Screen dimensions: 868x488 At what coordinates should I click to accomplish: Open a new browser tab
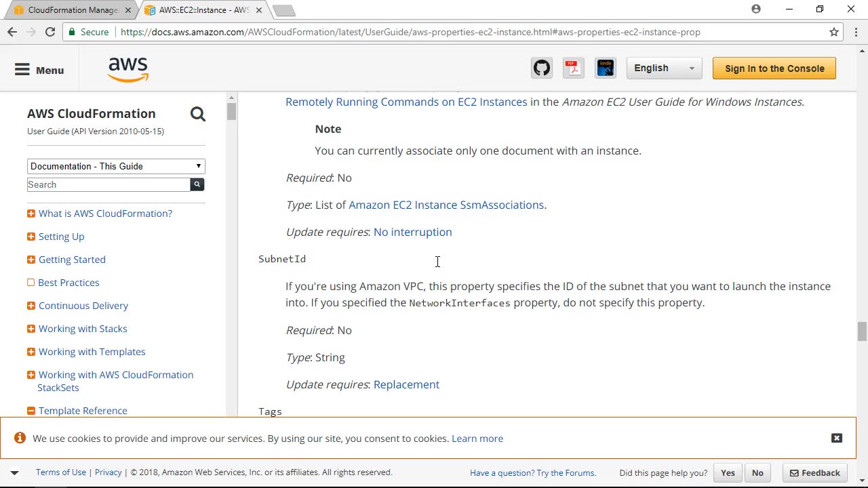(x=283, y=10)
